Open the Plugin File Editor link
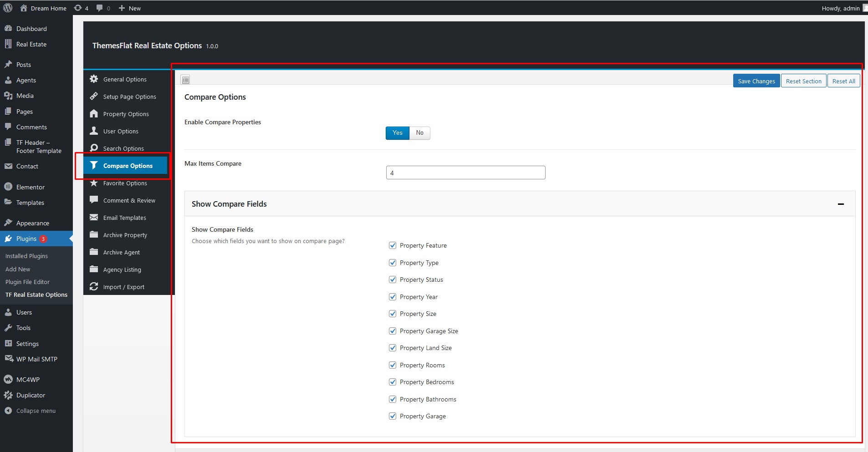Viewport: 868px width, 452px height. tap(27, 282)
